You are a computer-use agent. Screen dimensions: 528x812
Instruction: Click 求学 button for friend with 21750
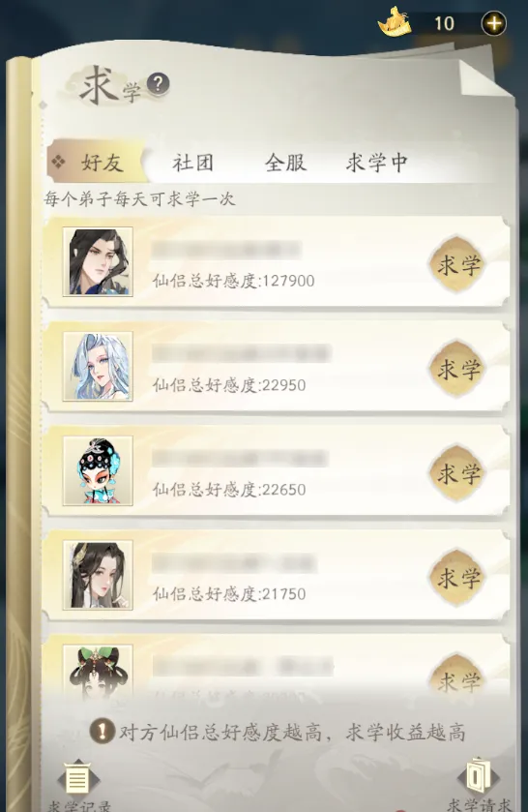457,578
